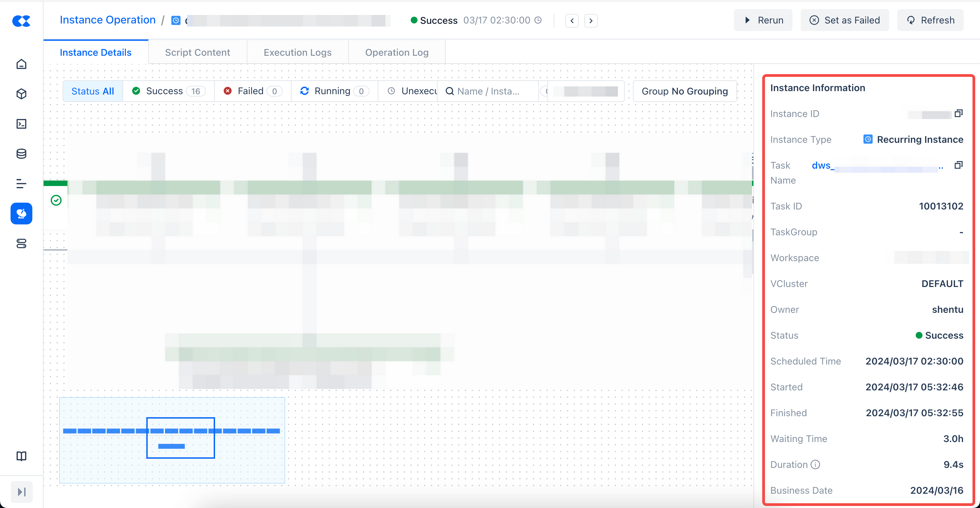Click the Rerun button

[763, 20]
